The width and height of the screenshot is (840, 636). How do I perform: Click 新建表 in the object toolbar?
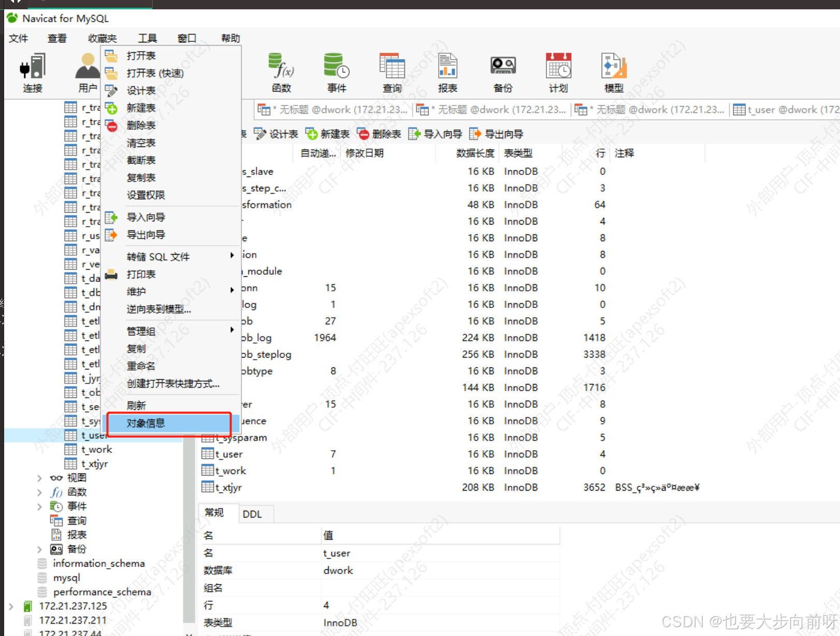point(328,134)
